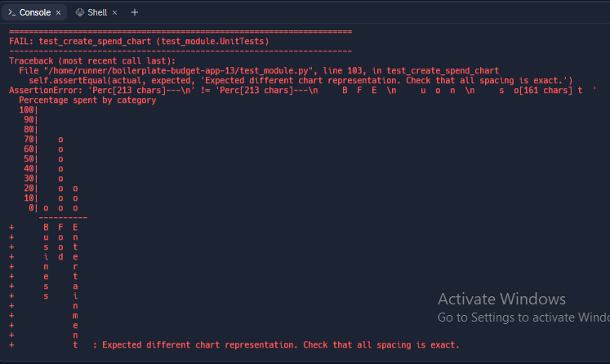This screenshot has height=364, width=610.
Task: Select the Console tab
Action: 34,12
